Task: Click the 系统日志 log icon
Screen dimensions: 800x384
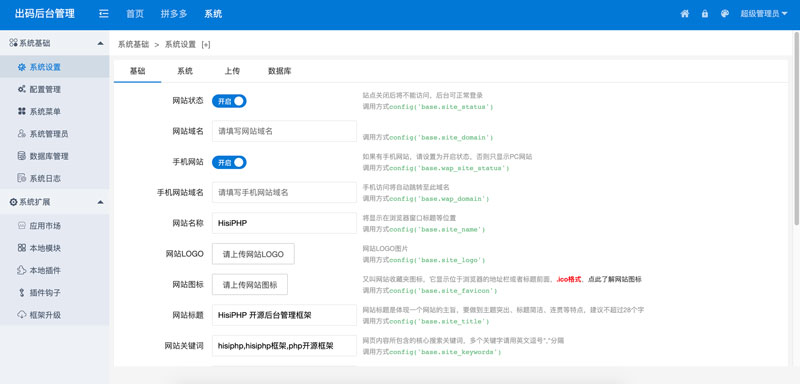Action: [21, 178]
